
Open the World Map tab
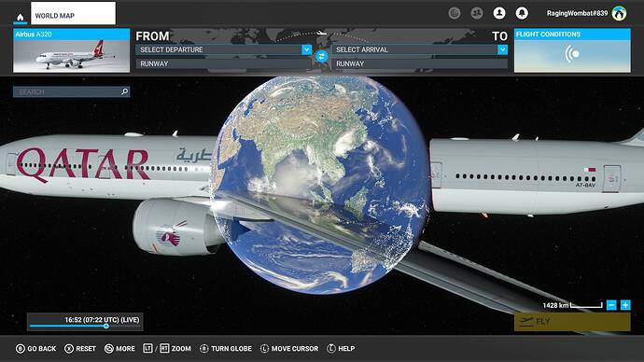click(73, 13)
